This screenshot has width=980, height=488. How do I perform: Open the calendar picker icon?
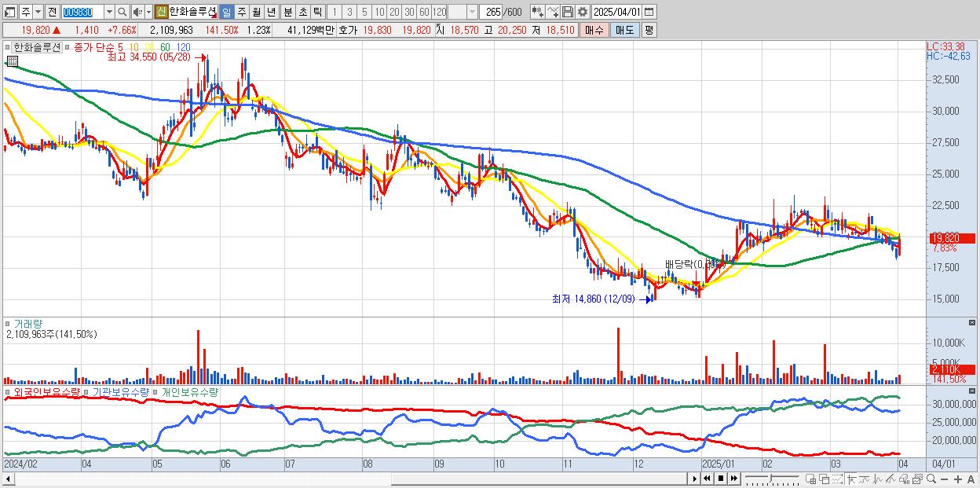point(649,12)
